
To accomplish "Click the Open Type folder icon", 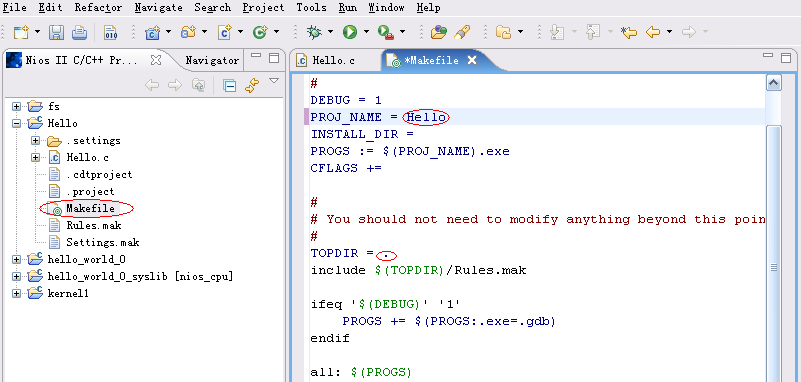I will (439, 32).
